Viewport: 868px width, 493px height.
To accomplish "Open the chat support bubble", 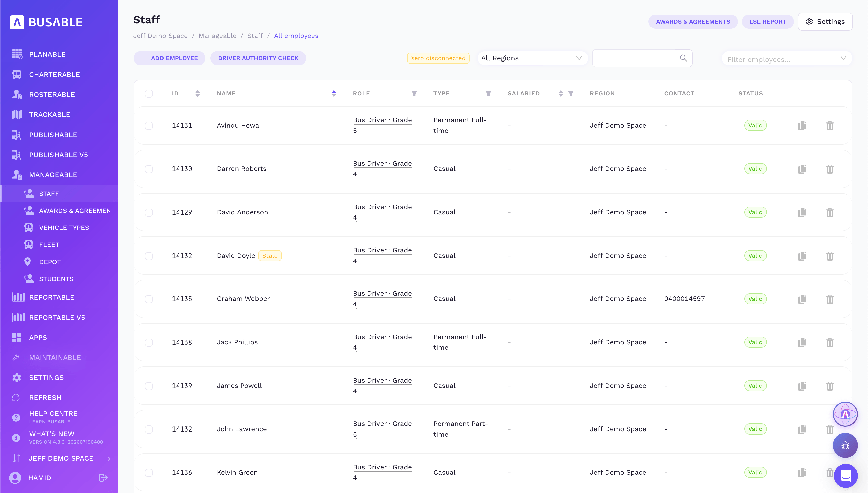I will pyautogui.click(x=846, y=476).
